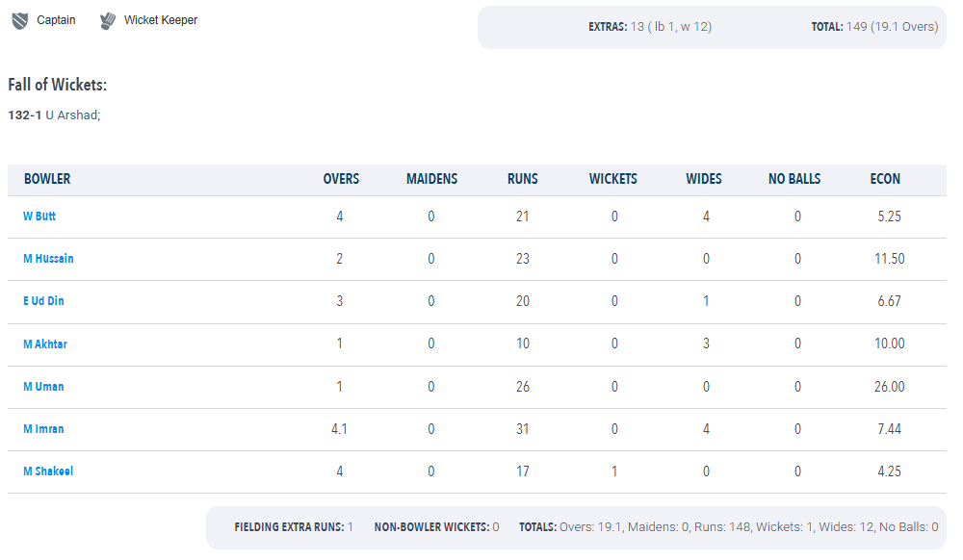
Task: Click the Fall of Wickets heading
Action: [x=57, y=85]
